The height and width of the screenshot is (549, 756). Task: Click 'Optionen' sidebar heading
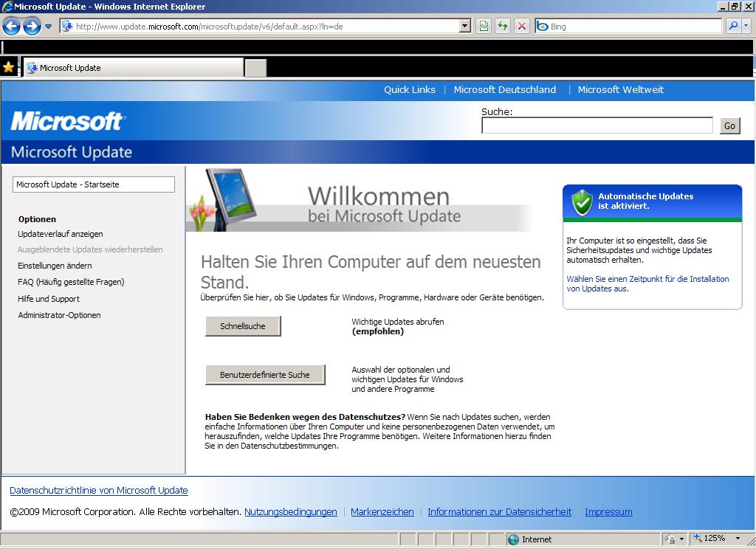coord(37,219)
